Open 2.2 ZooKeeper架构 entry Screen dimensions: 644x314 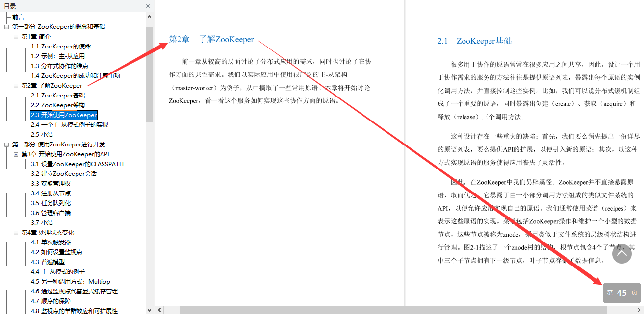tap(58, 105)
